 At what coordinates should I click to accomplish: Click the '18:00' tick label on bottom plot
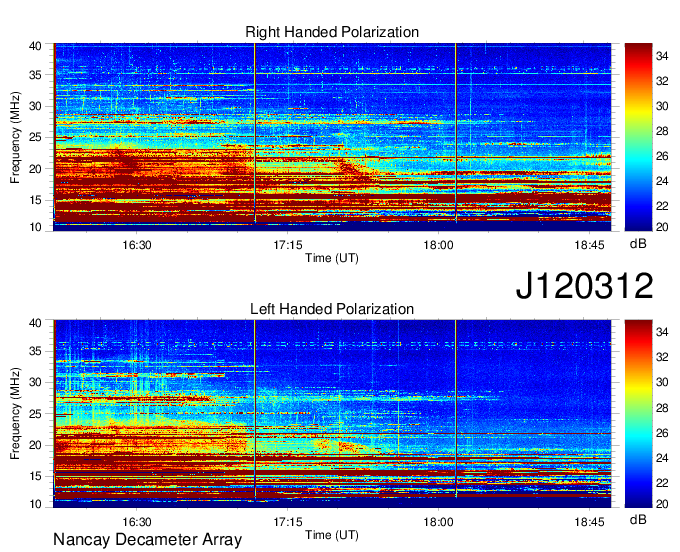(438, 522)
